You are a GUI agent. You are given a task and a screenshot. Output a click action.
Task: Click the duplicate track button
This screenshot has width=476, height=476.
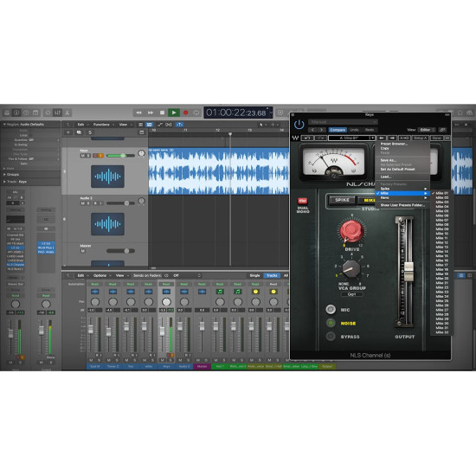point(79,132)
